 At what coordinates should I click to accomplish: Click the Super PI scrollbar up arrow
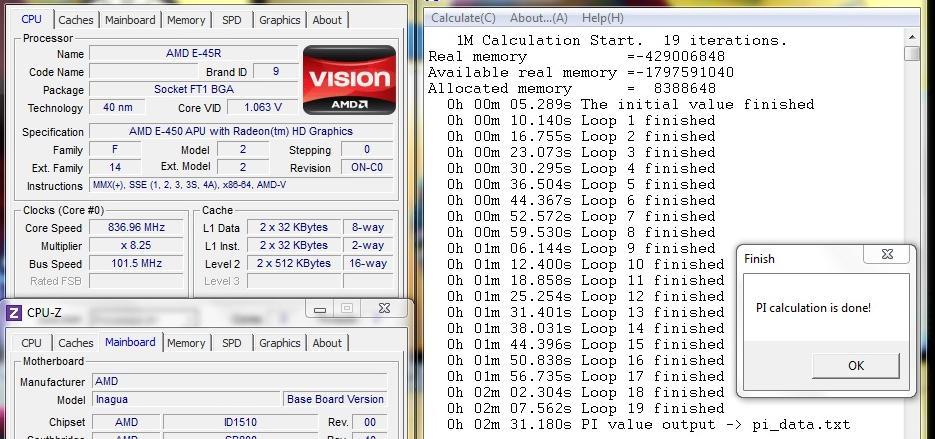click(911, 37)
